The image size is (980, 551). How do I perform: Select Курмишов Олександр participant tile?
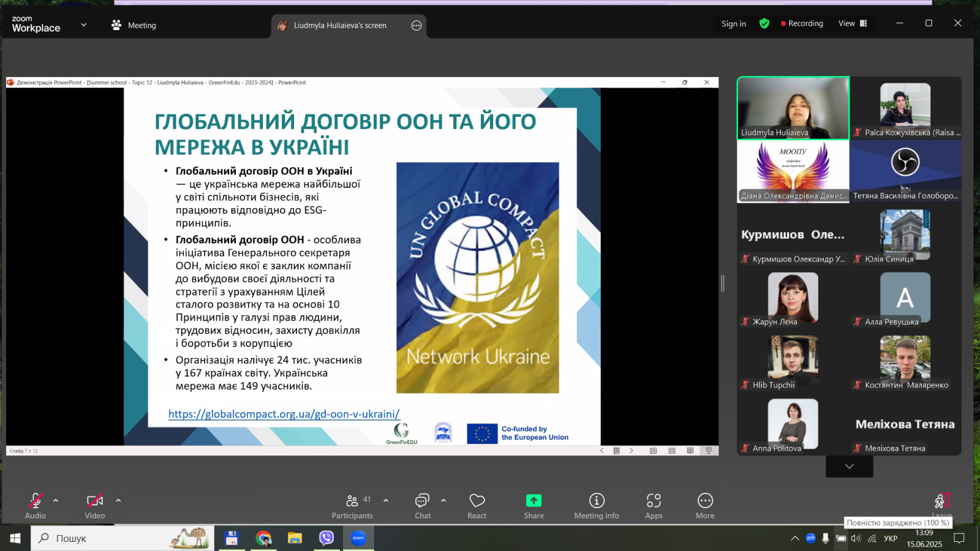point(793,235)
